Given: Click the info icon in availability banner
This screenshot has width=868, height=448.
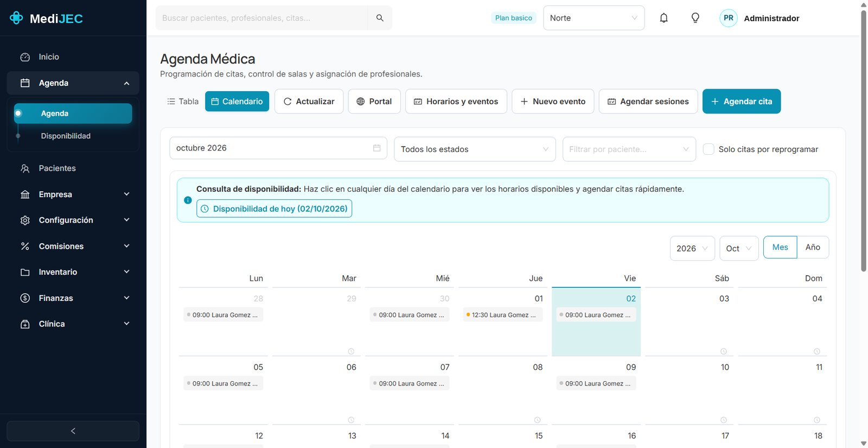Looking at the screenshot, I should (x=188, y=200).
